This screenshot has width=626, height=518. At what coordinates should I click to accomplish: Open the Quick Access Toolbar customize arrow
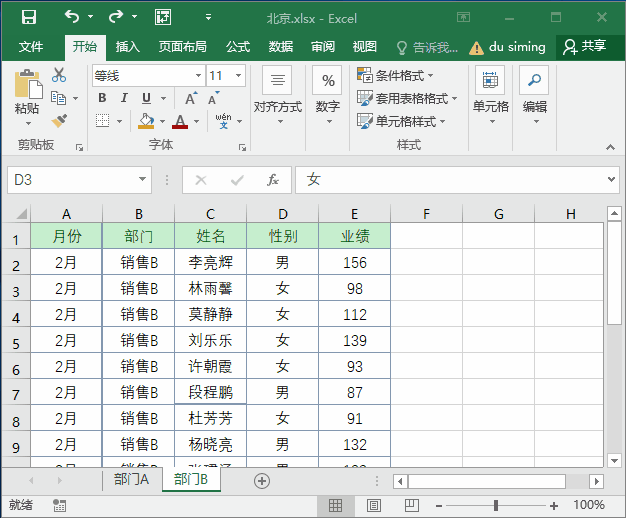pyautogui.click(x=208, y=17)
